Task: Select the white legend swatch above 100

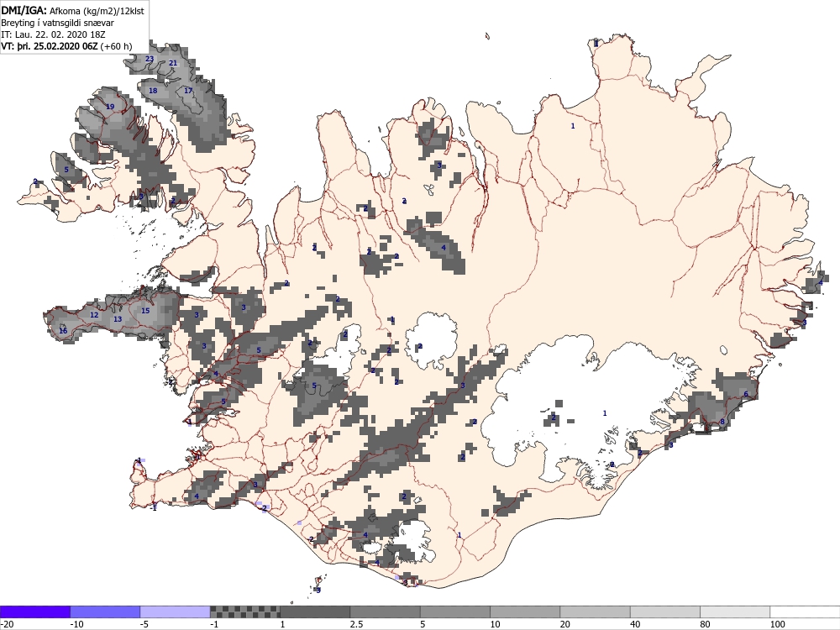Action: point(806,612)
